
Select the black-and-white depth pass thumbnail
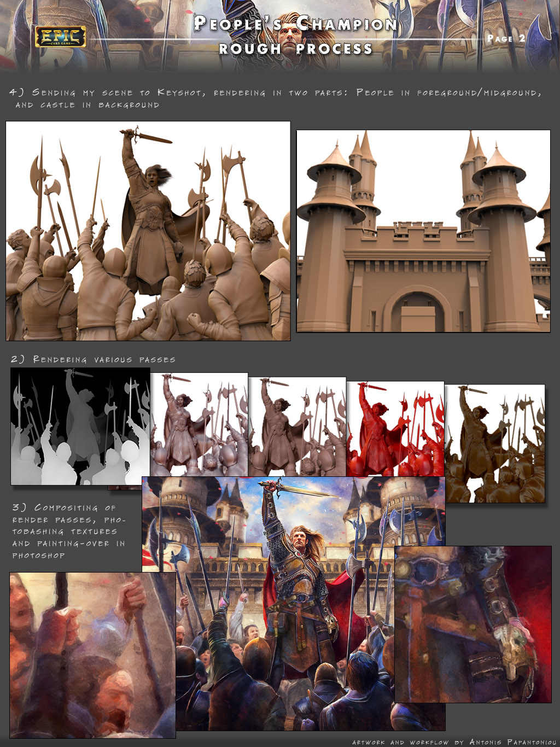click(x=80, y=426)
